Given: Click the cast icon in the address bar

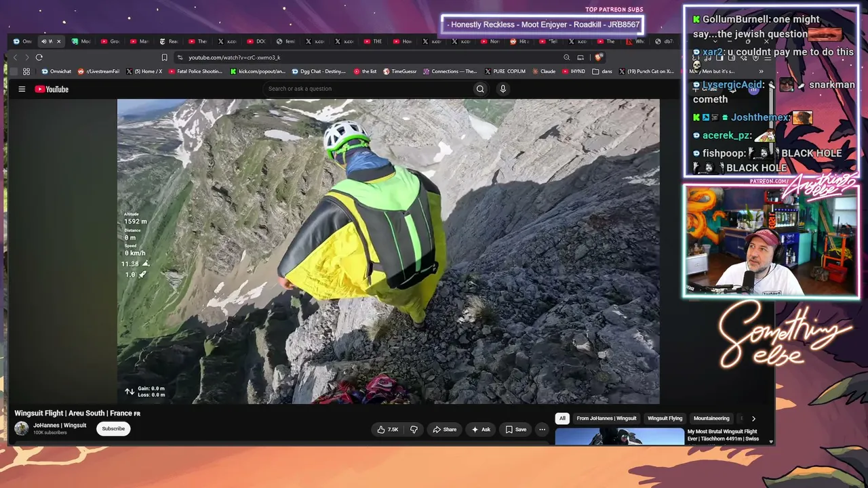Looking at the screenshot, I should tap(580, 58).
